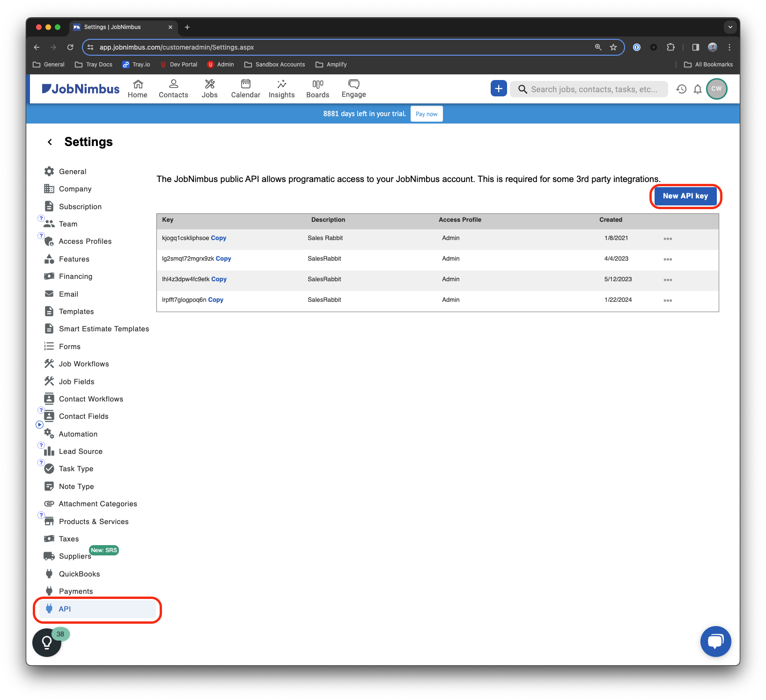Open the Financing settings section
The image size is (766, 700).
click(75, 277)
